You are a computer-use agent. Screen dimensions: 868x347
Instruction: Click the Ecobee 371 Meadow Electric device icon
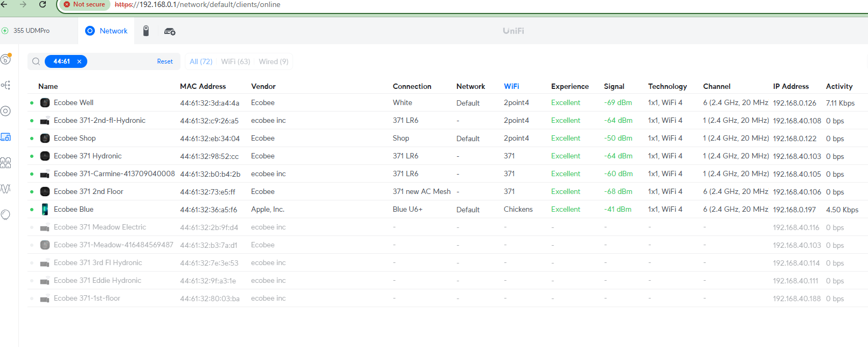[x=45, y=227]
